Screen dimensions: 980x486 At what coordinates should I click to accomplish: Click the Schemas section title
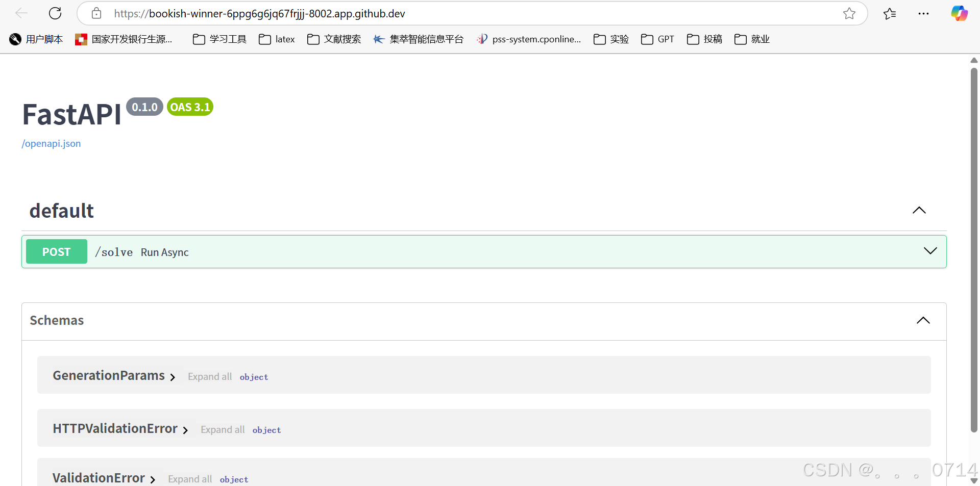[x=57, y=320]
